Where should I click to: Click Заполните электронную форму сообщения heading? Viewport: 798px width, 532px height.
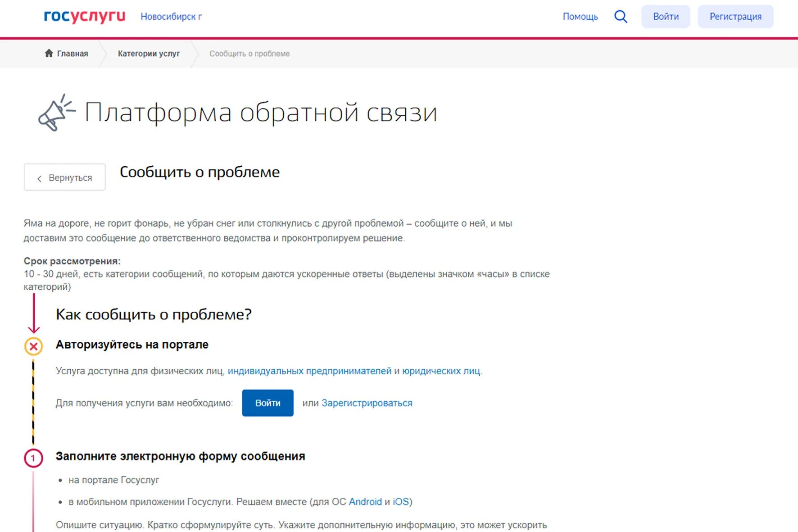(180, 456)
